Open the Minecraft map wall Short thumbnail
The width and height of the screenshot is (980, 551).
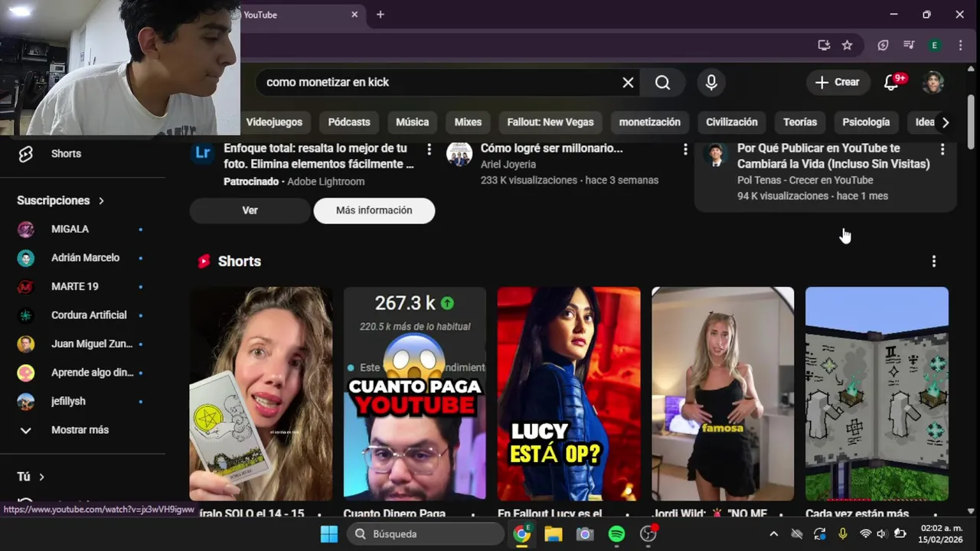pyautogui.click(x=877, y=393)
